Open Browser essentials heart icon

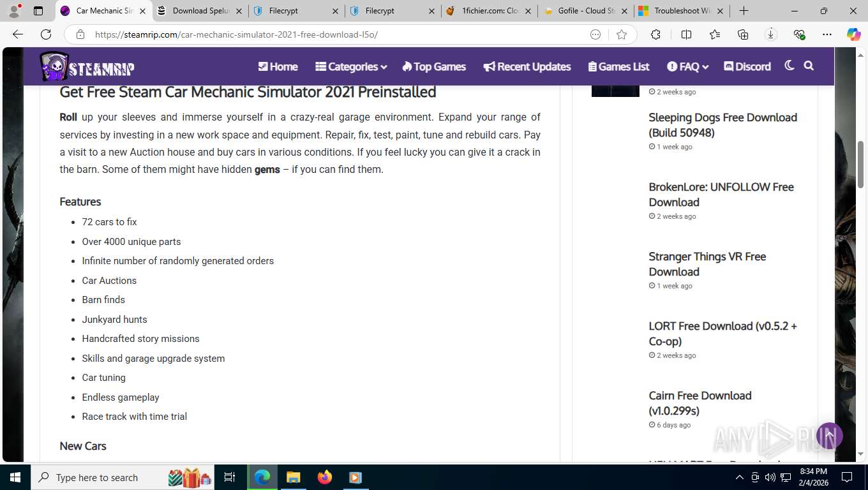tap(799, 34)
